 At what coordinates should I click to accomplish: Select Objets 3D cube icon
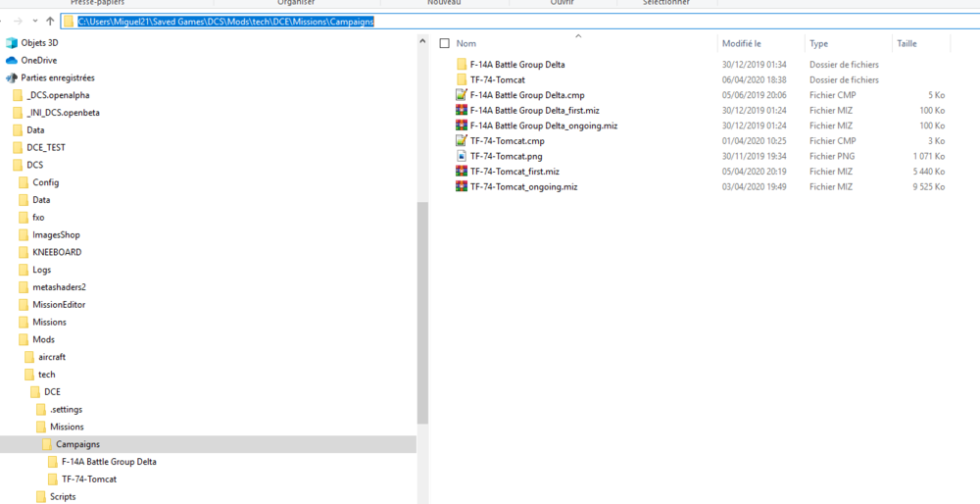coord(12,42)
